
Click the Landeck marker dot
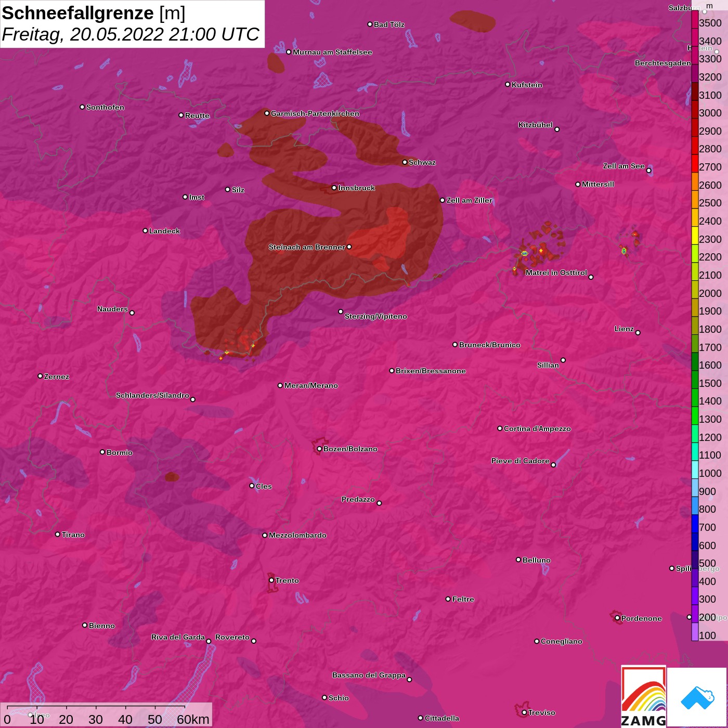click(145, 230)
